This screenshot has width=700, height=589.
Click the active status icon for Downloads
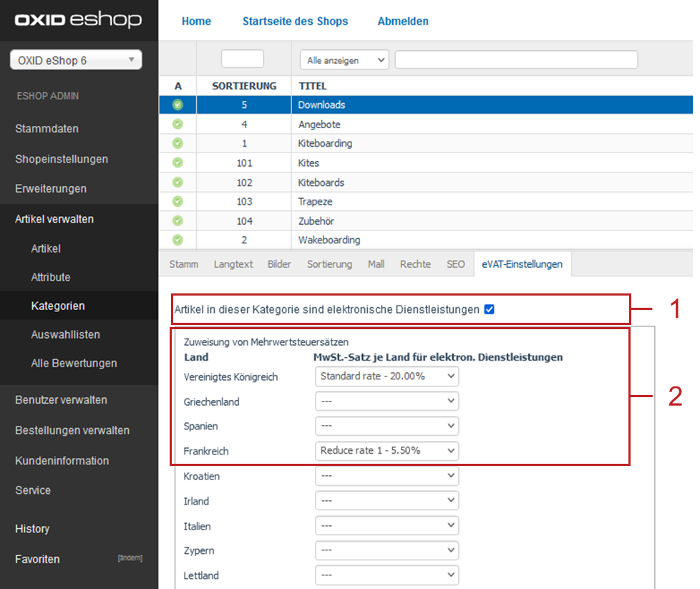pyautogui.click(x=178, y=105)
